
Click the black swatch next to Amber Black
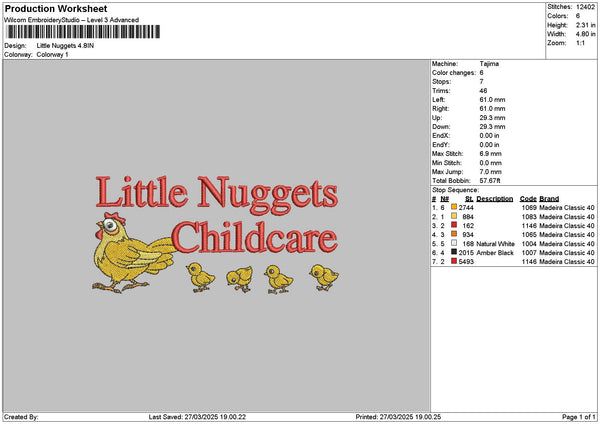click(x=454, y=252)
